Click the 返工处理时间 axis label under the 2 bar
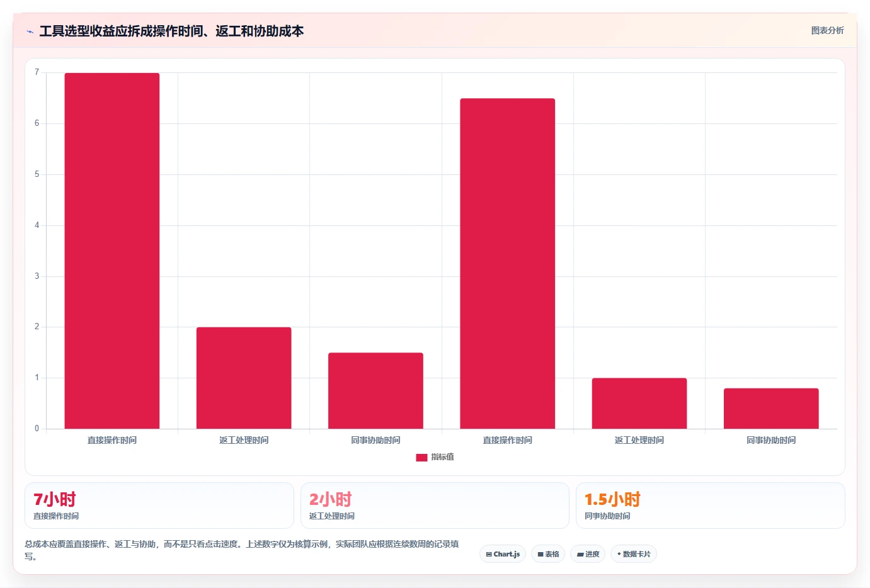The image size is (870, 588). click(244, 440)
